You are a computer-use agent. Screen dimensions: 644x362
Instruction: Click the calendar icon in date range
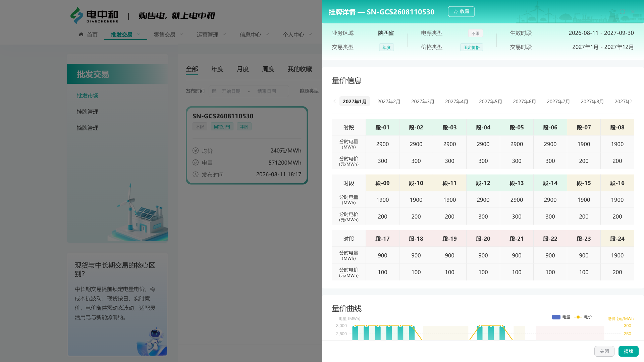tap(214, 91)
